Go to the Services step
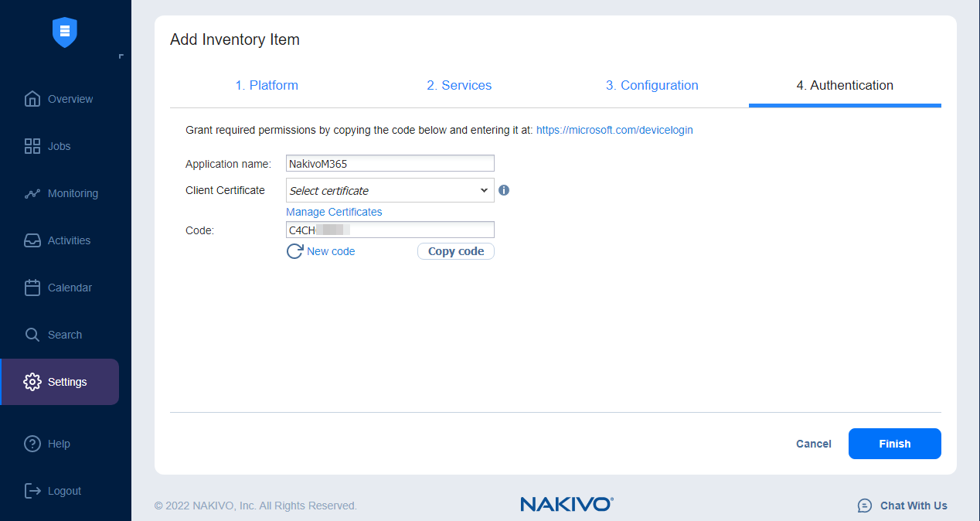Screen dimensions: 980x521 [x=459, y=85]
